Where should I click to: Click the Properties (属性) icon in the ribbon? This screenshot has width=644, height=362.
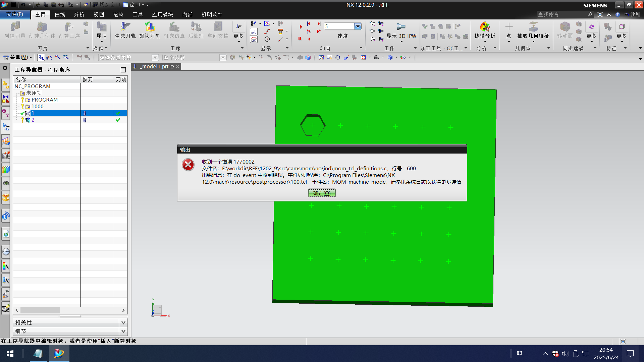[x=101, y=27]
